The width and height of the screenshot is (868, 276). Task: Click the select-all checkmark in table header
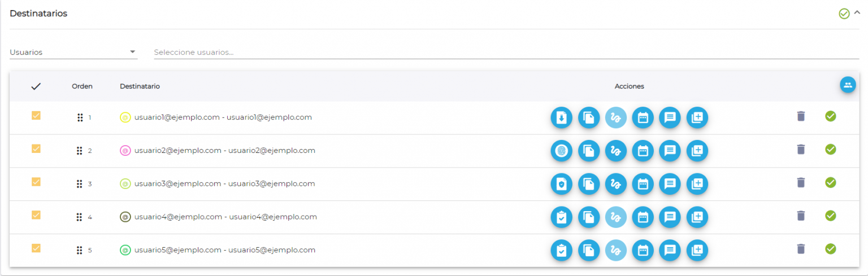pos(36,86)
